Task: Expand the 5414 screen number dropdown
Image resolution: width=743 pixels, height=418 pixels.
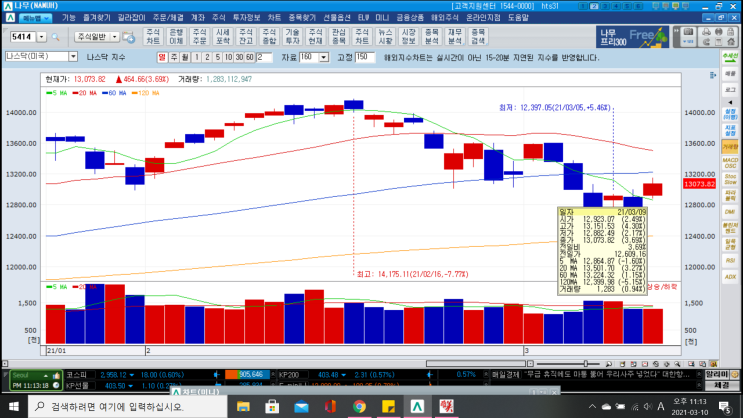Action: pos(42,37)
